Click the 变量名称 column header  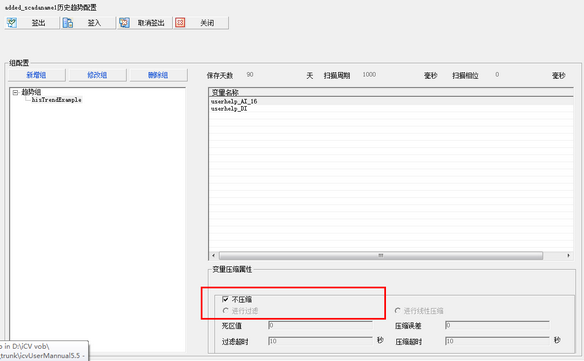click(x=391, y=92)
